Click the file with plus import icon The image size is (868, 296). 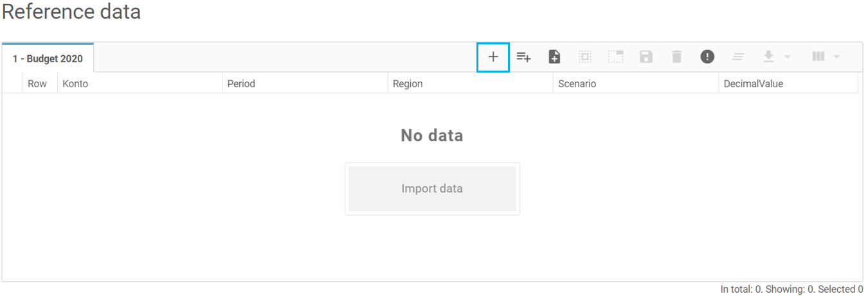(554, 57)
